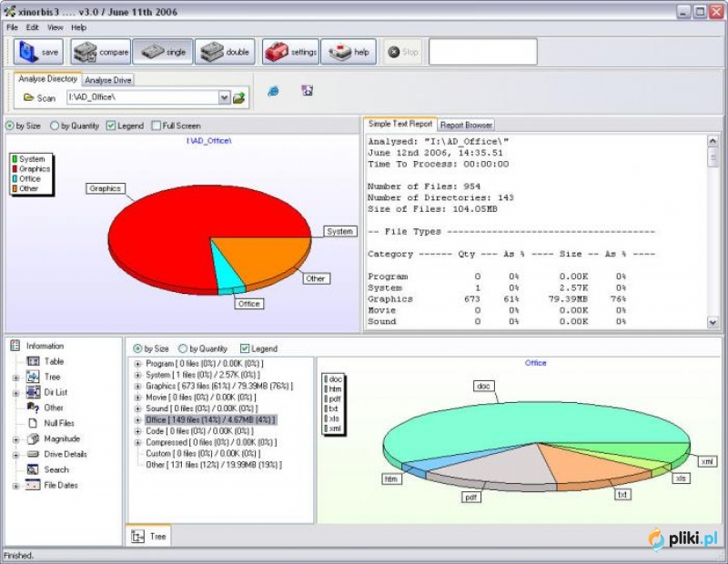Click the Scan folder button
The height and width of the screenshot is (564, 728).
(40, 98)
